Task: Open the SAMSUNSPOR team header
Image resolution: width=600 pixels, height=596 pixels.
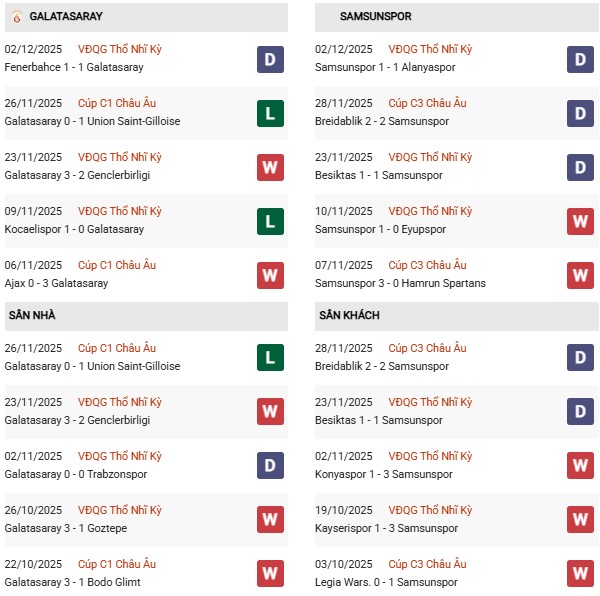Action: pos(375,17)
